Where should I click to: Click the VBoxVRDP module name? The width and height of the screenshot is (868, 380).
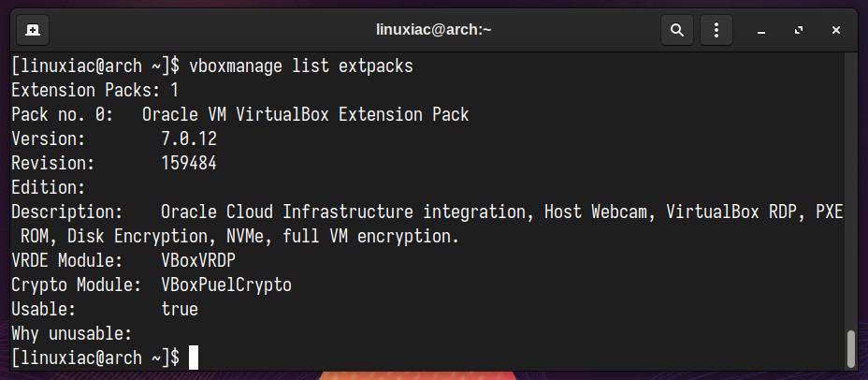point(198,260)
